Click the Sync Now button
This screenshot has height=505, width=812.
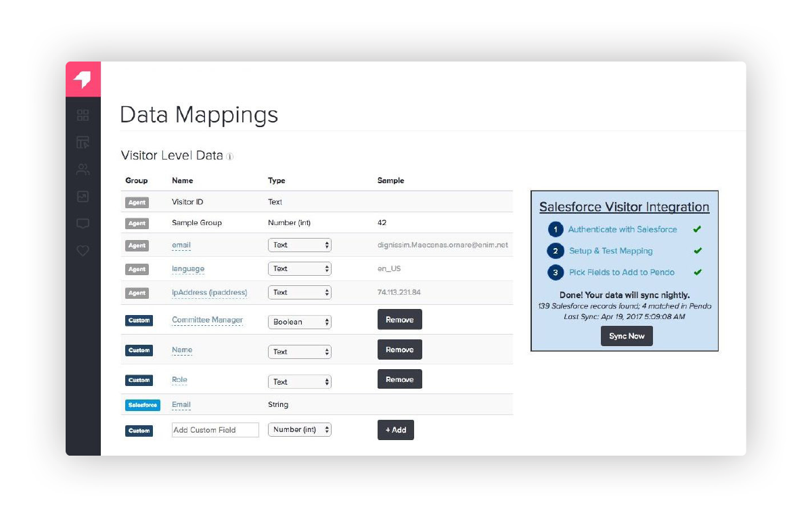[627, 336]
